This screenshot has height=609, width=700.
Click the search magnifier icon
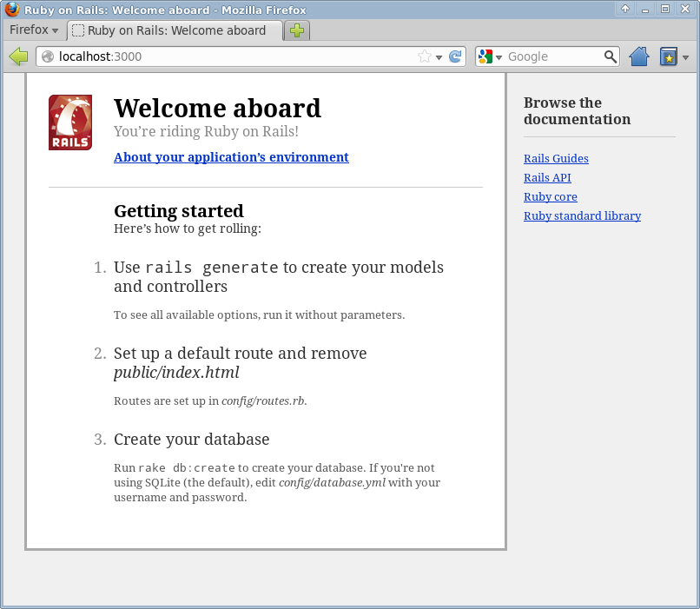point(610,56)
